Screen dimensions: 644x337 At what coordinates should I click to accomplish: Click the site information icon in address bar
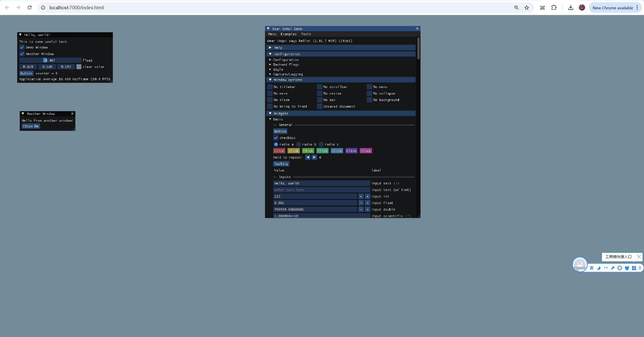click(x=43, y=8)
